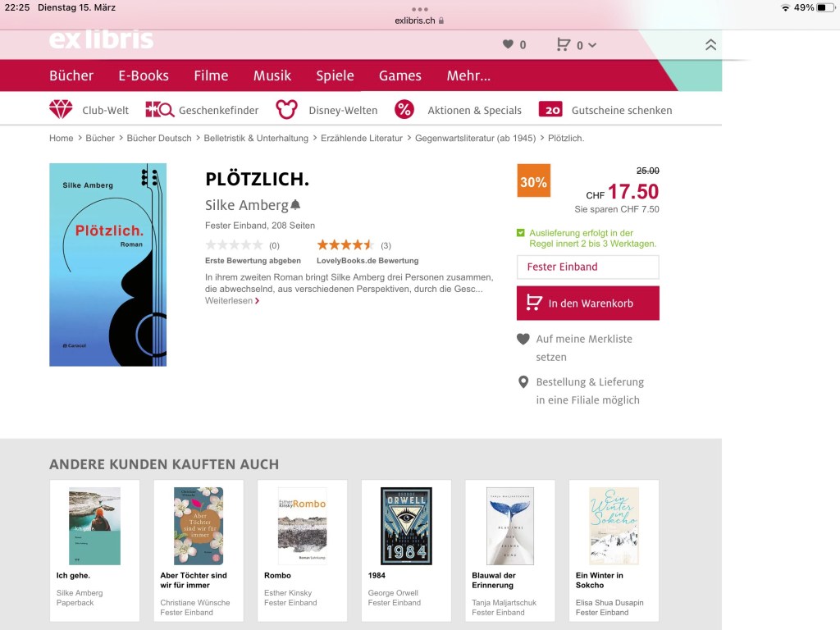The image size is (840, 630).
Task: Expand description with Weiterlesen
Action: (x=232, y=301)
